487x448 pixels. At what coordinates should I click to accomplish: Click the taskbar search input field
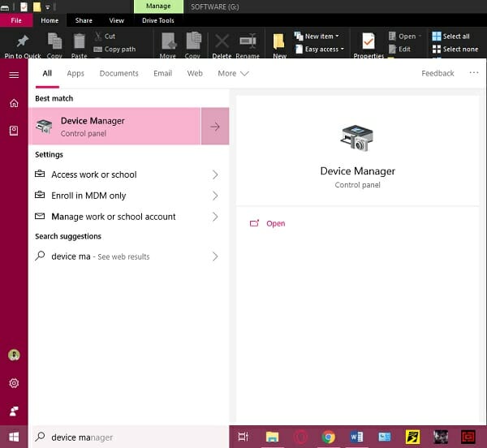[x=131, y=437]
